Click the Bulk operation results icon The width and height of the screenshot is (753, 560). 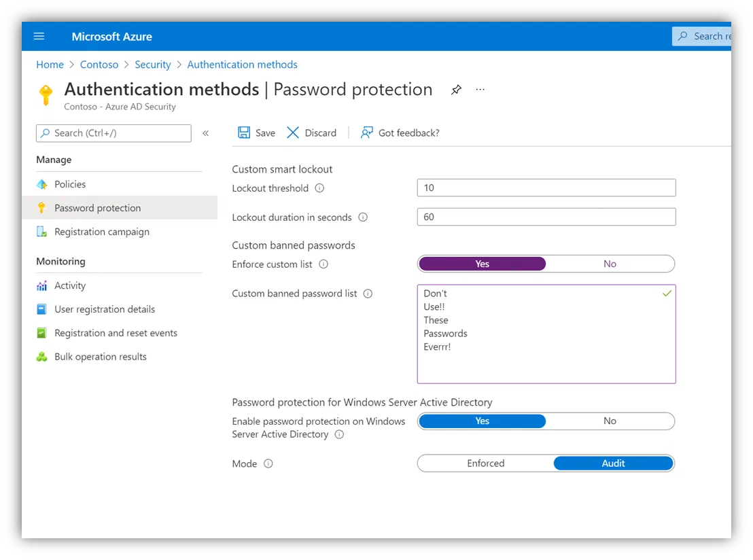(41, 357)
